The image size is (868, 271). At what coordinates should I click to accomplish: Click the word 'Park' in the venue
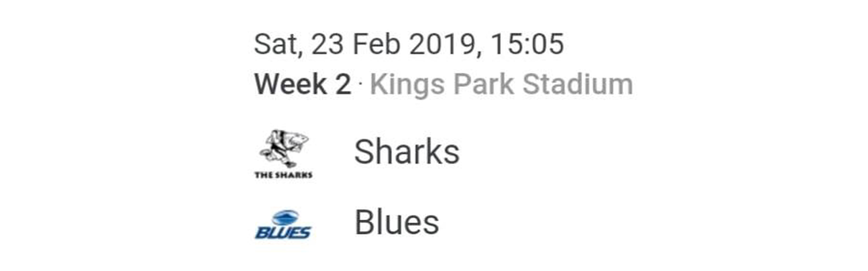483,84
